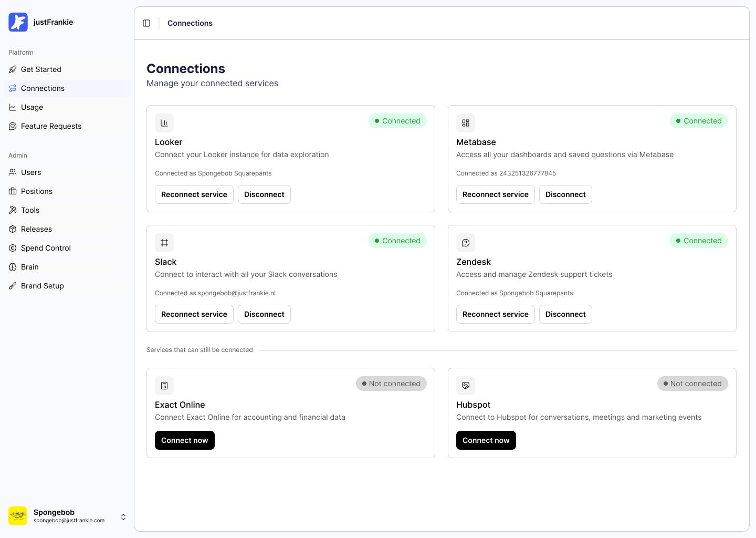The width and height of the screenshot is (756, 538).
Task: Open the Brain page
Action: (67, 267)
